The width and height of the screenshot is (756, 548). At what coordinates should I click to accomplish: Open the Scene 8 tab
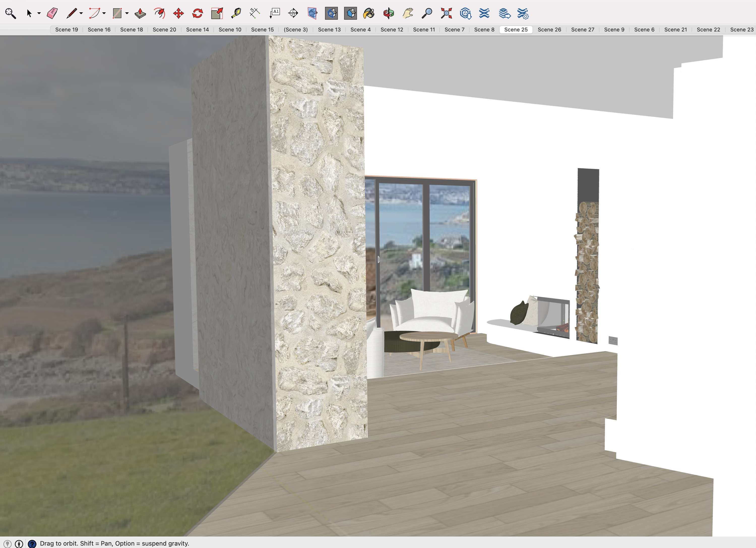point(484,30)
